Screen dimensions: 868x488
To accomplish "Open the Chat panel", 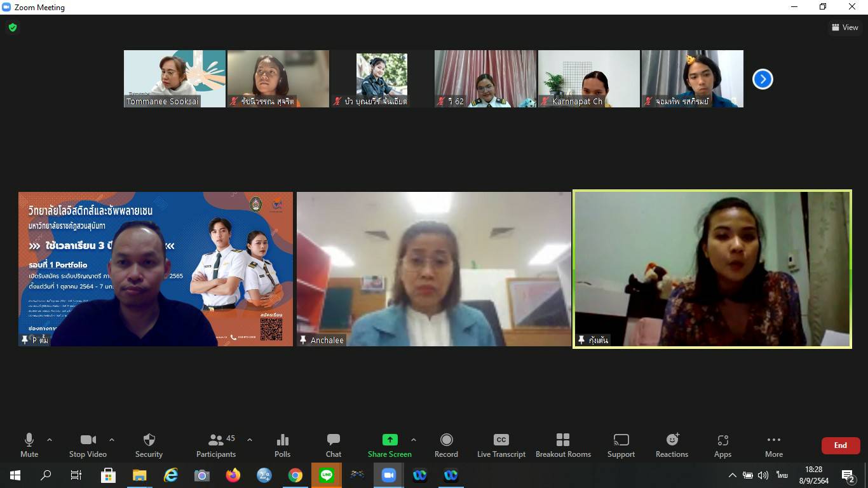I will pos(333,445).
